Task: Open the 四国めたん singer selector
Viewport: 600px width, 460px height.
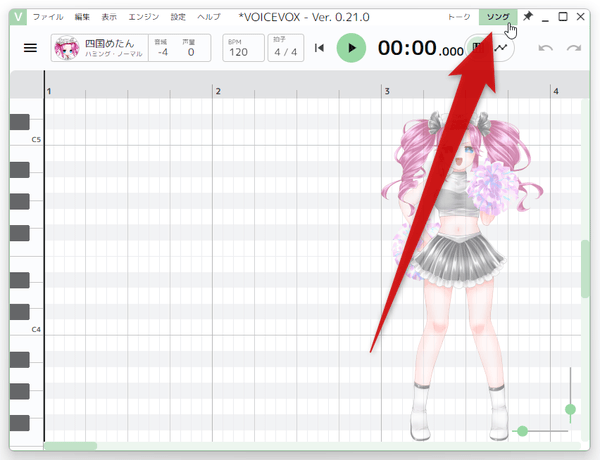Action: pos(99,48)
